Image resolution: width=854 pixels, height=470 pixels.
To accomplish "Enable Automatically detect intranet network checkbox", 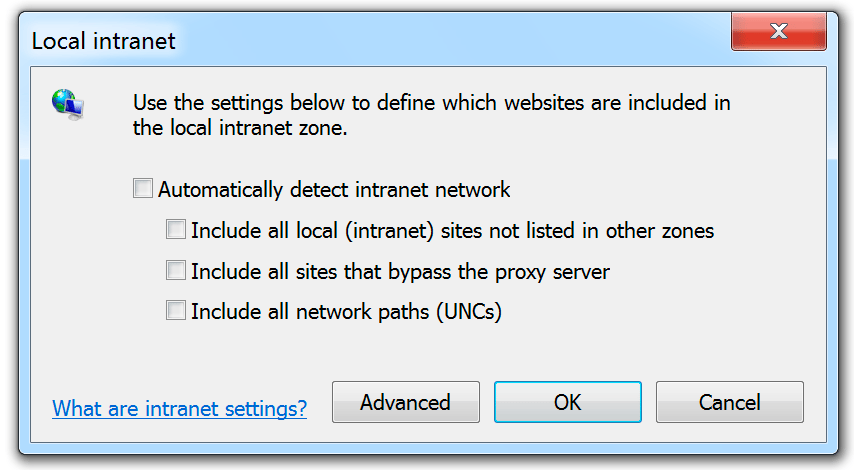I will pos(143,188).
